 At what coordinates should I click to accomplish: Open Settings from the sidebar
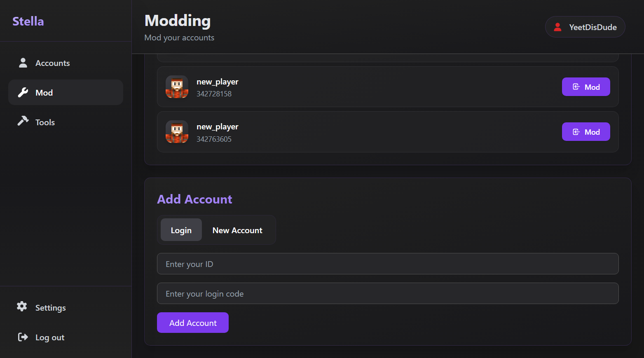50,308
